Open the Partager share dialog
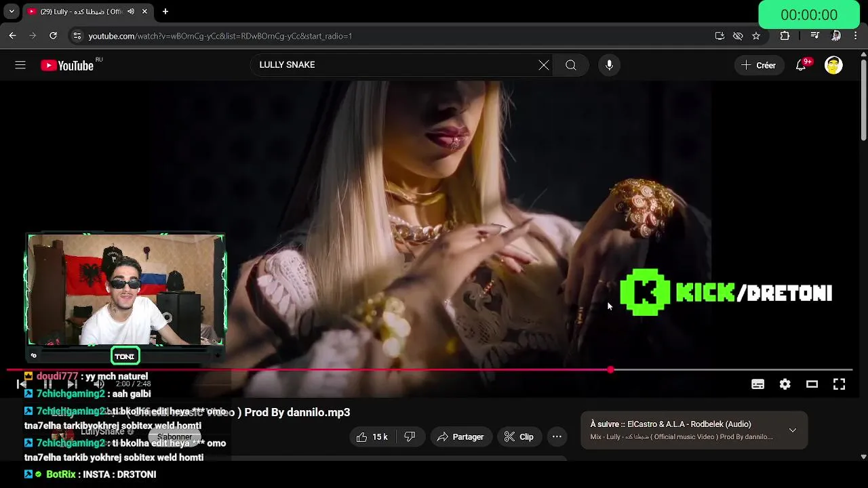 (460, 437)
